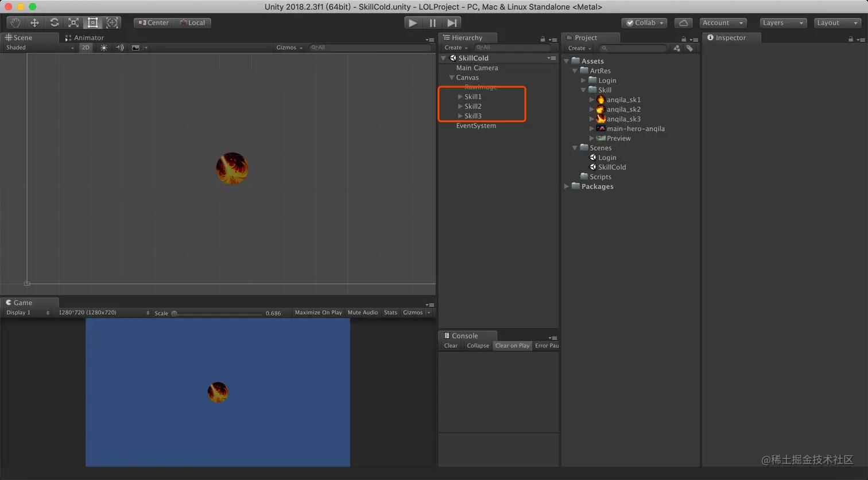Switch to the Scene tab
Screen dimensions: 868x480
point(29,37)
